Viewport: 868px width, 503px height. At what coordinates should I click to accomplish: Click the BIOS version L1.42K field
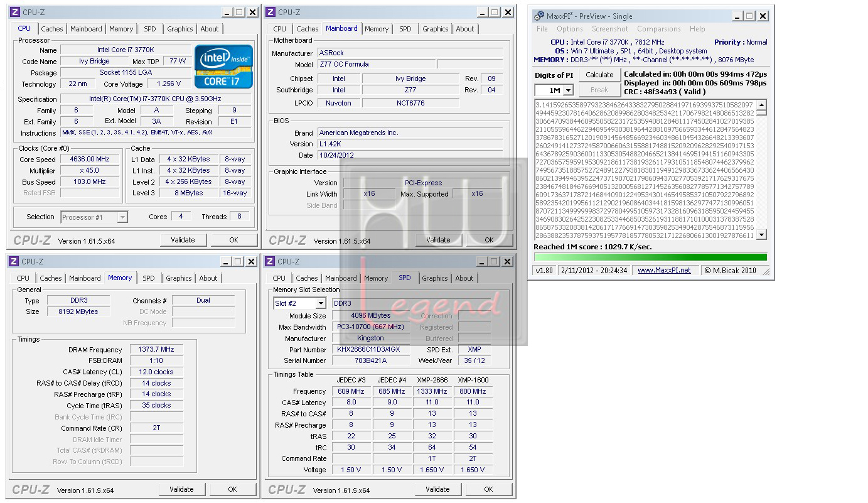410,144
